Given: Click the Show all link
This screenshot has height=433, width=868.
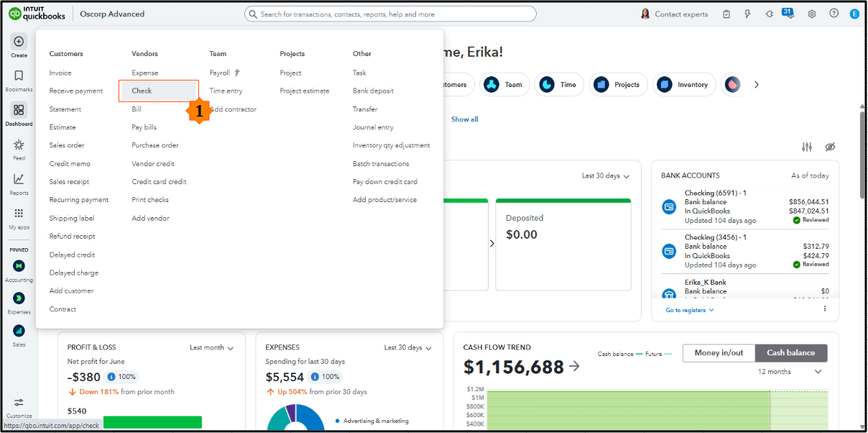Looking at the screenshot, I should pyautogui.click(x=464, y=119).
